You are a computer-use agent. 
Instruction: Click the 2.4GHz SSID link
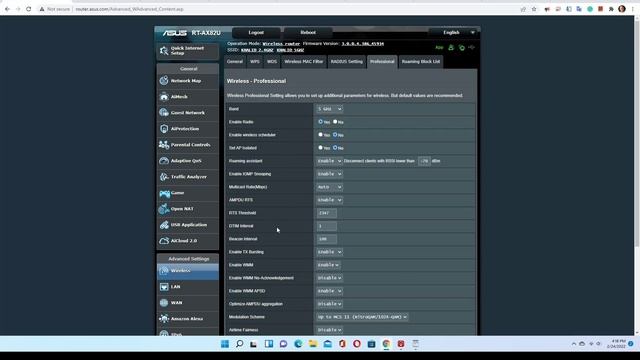click(257, 50)
